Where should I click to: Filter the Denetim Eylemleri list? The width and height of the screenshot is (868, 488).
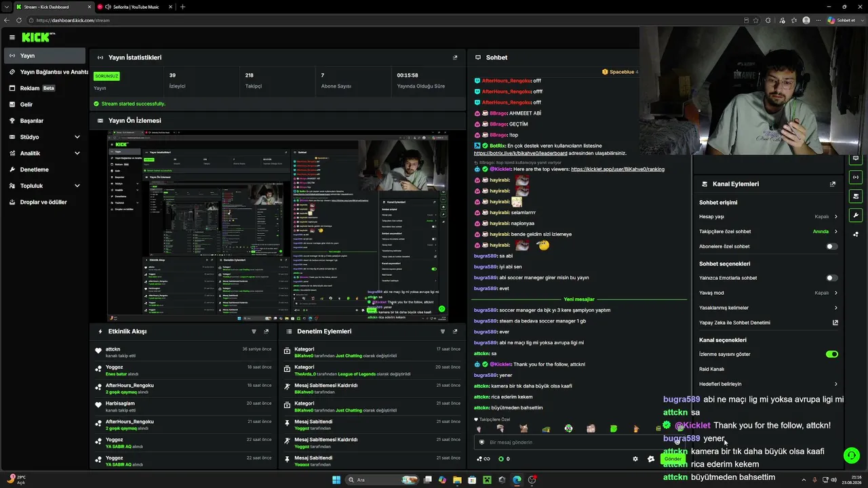pyautogui.click(x=443, y=331)
